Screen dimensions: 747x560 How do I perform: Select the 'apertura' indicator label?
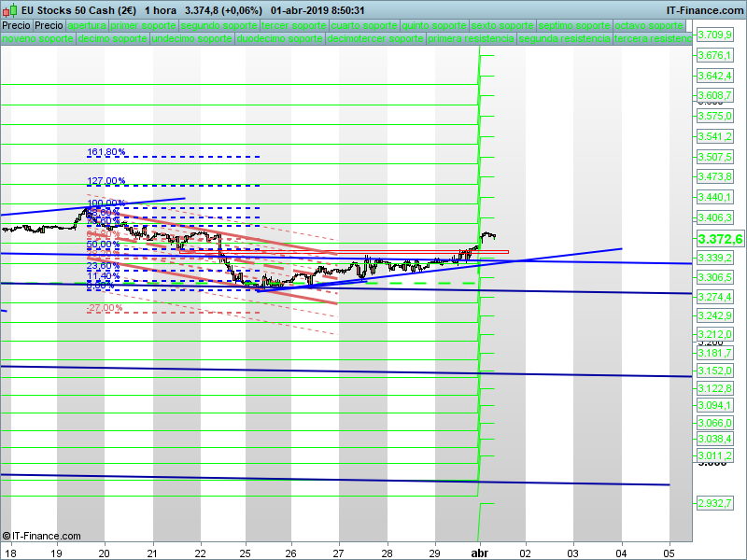[88, 25]
